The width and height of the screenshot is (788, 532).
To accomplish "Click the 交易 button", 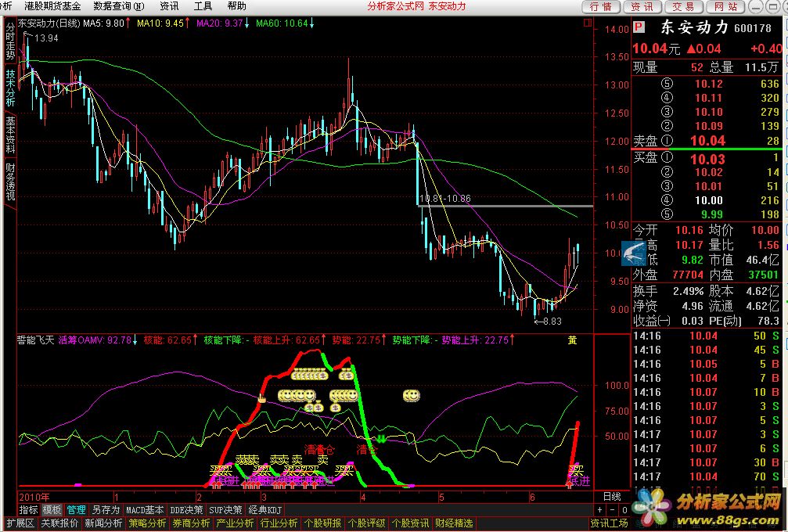I will click(683, 6).
